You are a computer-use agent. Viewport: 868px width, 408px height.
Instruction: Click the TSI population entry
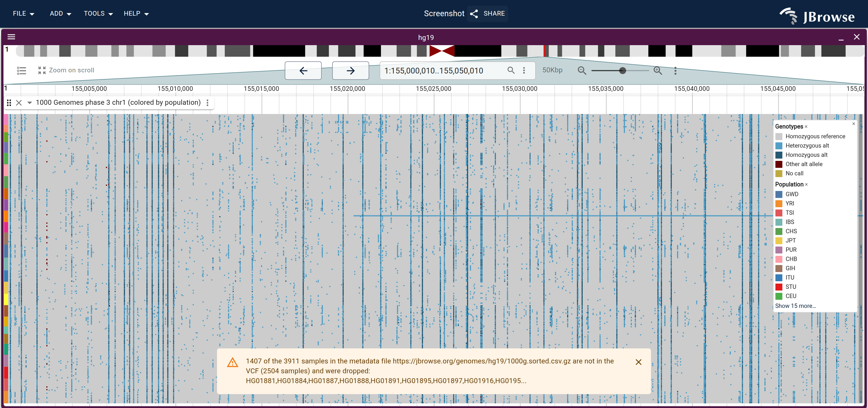click(x=785, y=213)
